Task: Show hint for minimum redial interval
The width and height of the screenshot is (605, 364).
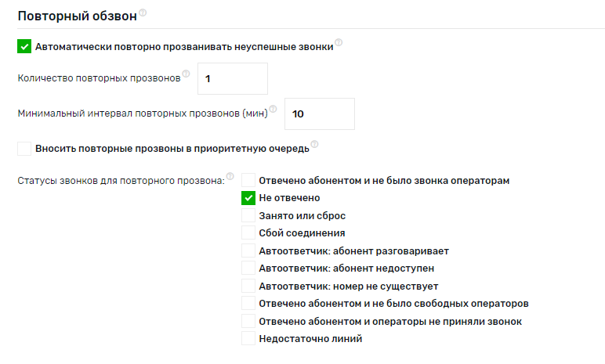Action: tap(274, 110)
